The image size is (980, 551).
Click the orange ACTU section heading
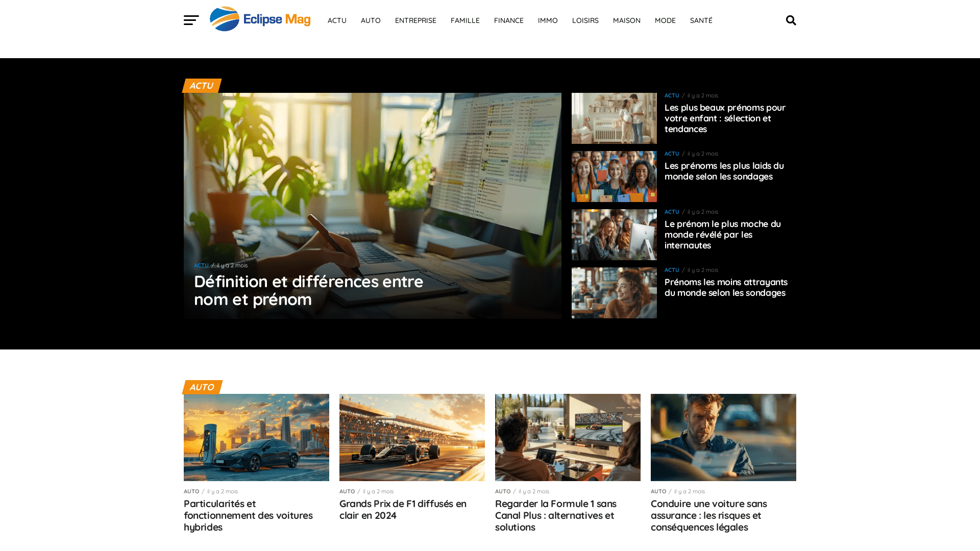202,86
